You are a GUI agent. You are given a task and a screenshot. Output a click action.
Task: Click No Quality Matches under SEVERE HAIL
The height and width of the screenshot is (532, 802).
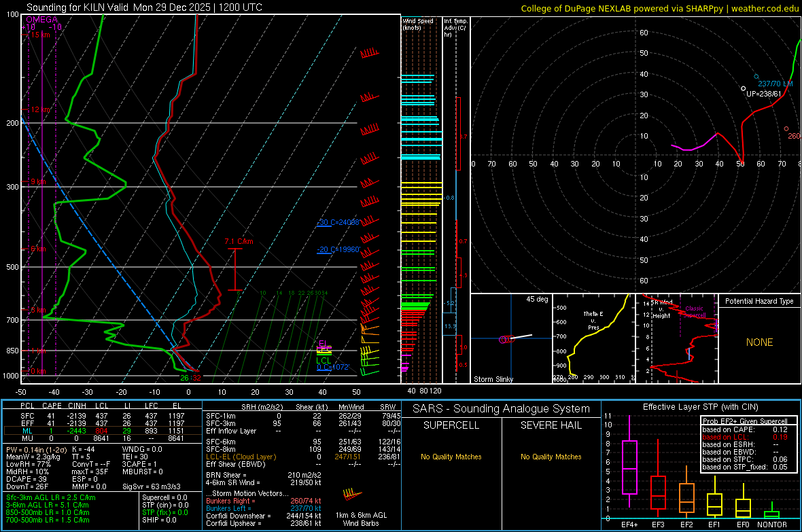[x=551, y=457]
